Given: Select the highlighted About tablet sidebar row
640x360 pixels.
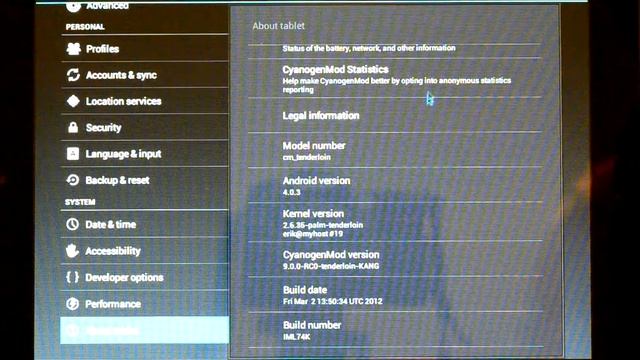Looking at the screenshot, I should pos(144,330).
